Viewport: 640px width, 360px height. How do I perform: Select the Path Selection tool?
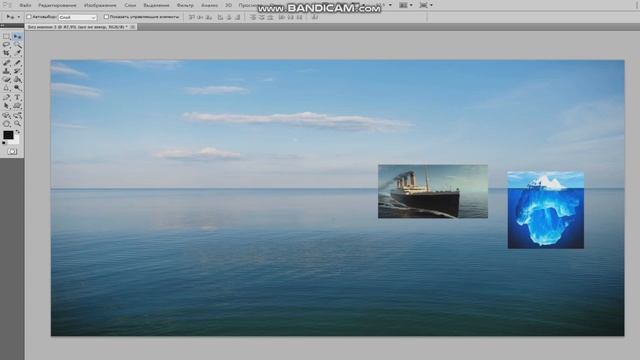coord(7,106)
